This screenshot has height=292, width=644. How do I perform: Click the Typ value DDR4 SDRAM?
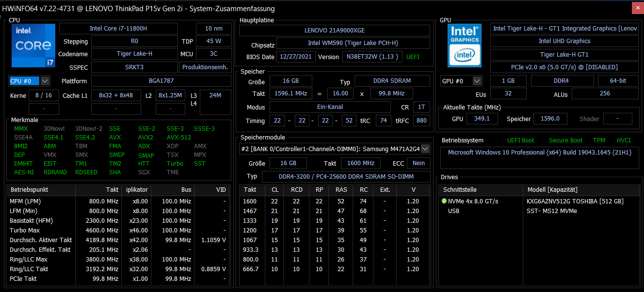[x=392, y=81]
